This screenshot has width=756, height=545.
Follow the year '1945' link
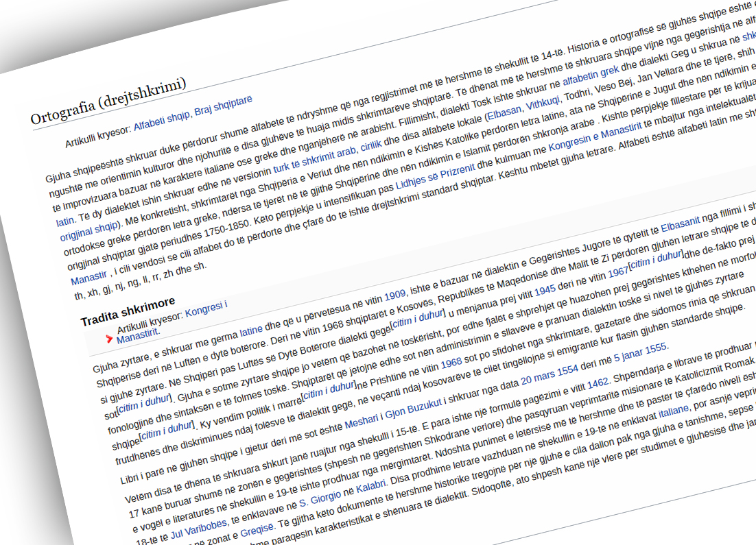[545, 290]
